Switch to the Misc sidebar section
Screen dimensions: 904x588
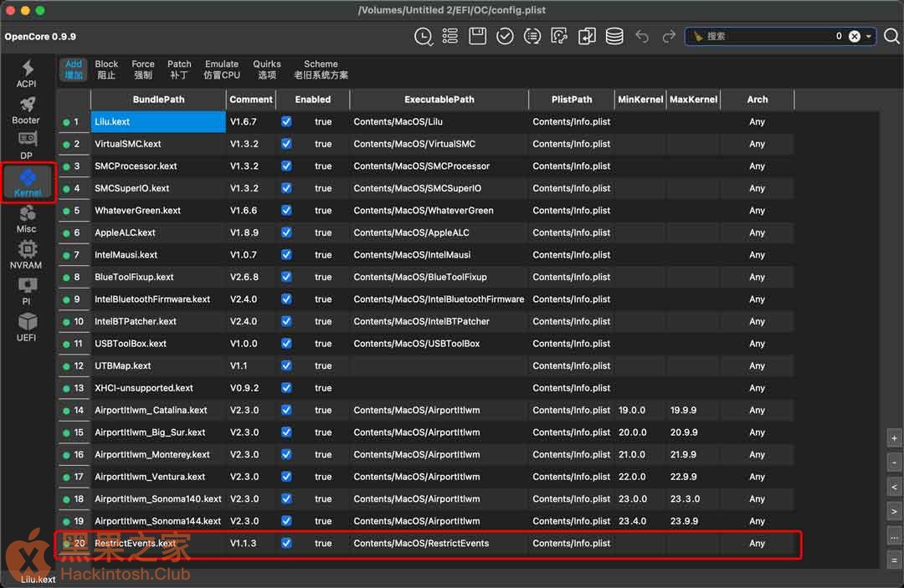(x=27, y=219)
